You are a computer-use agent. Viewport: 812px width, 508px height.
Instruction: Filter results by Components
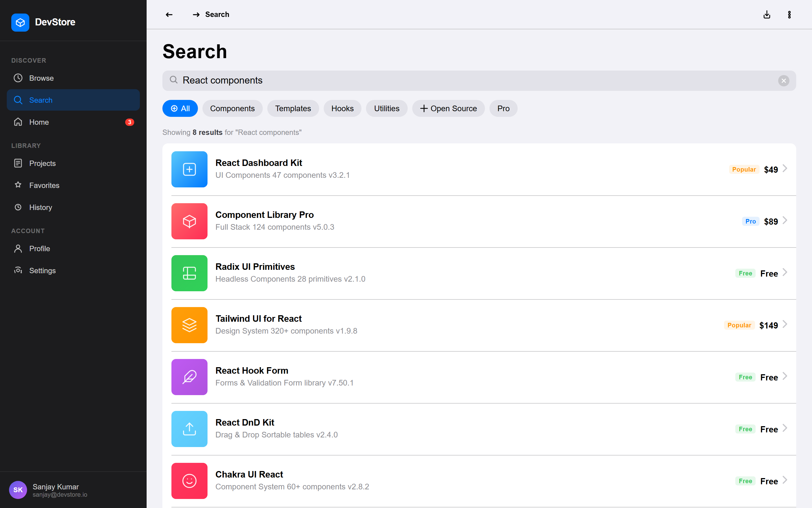pyautogui.click(x=232, y=109)
